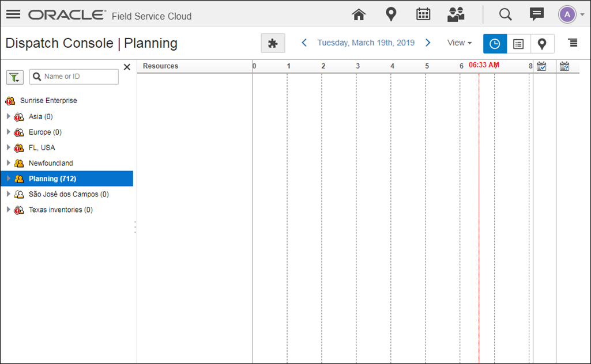Expand the Asia (0) tree node
591x364 pixels.
pos(8,116)
